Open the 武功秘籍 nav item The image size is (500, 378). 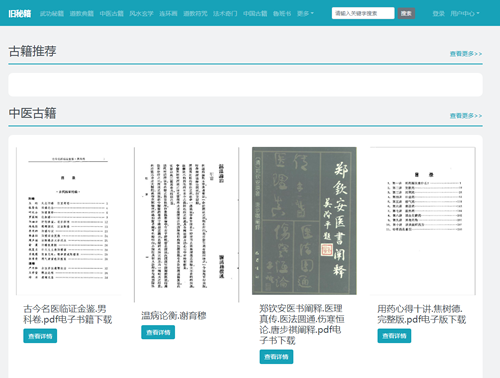[x=52, y=14]
